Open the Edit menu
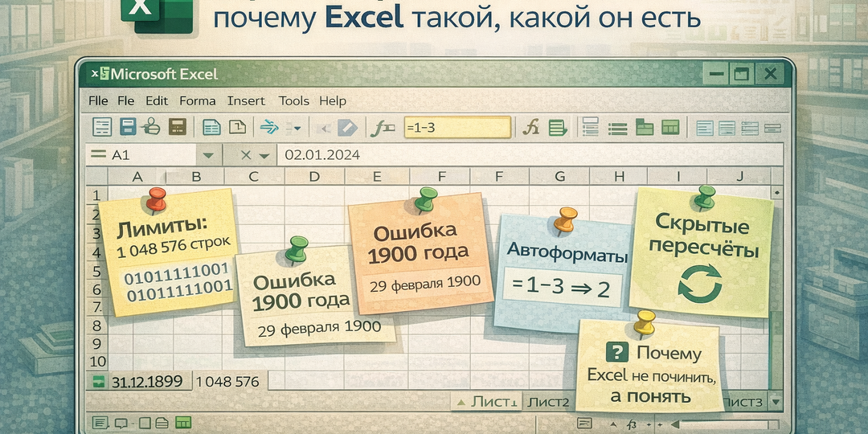Viewport: 868px width, 434px height. [157, 101]
